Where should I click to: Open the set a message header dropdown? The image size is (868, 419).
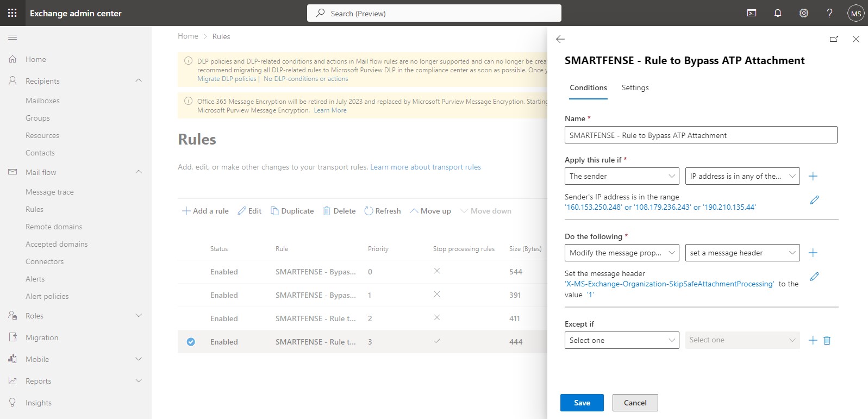(742, 253)
